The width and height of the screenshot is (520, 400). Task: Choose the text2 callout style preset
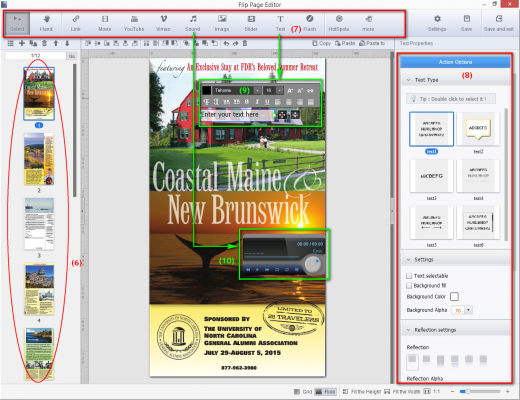(x=478, y=129)
